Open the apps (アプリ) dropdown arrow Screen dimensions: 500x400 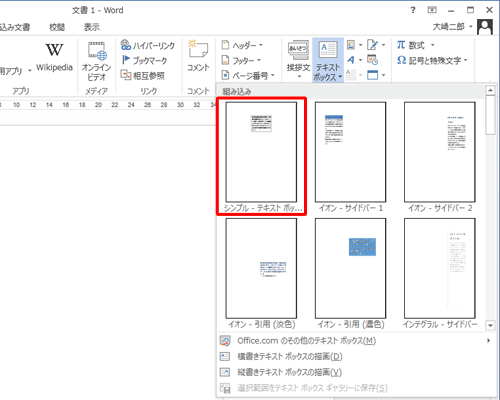(x=30, y=71)
